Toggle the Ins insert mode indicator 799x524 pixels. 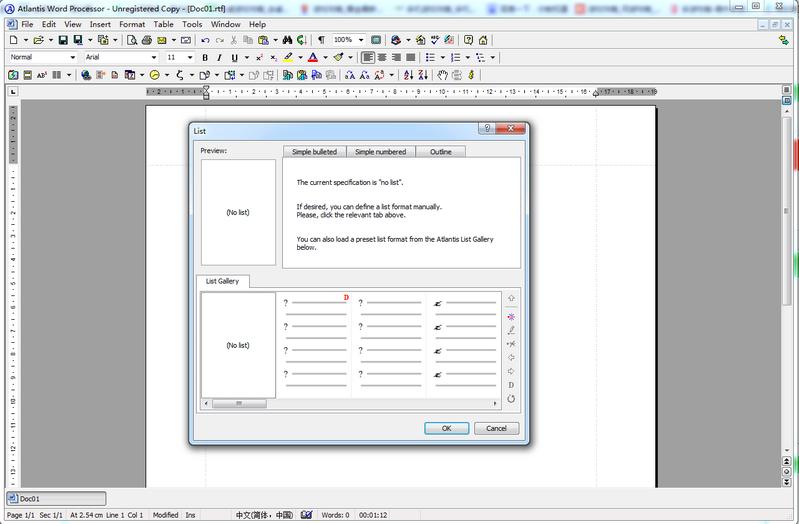[190, 515]
